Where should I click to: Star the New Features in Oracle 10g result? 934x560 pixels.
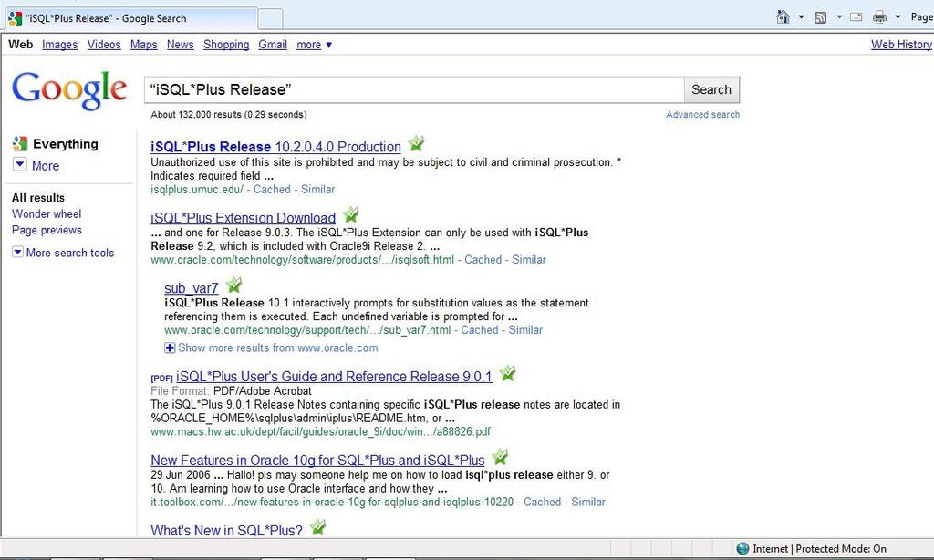[500, 457]
